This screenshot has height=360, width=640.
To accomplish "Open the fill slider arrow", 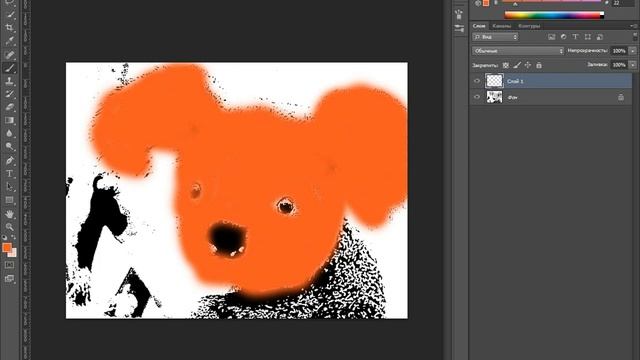I will (x=633, y=64).
